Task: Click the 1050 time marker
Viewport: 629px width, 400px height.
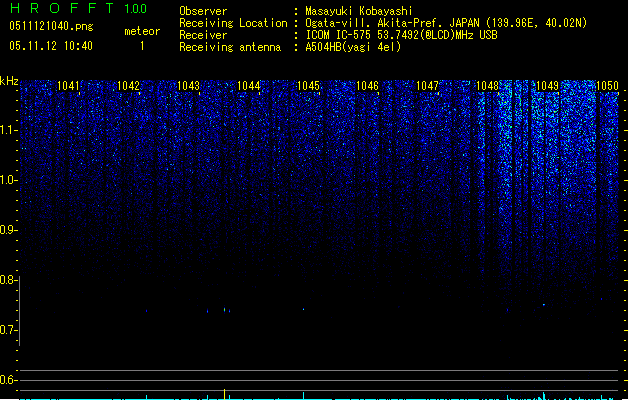Action: coord(607,86)
